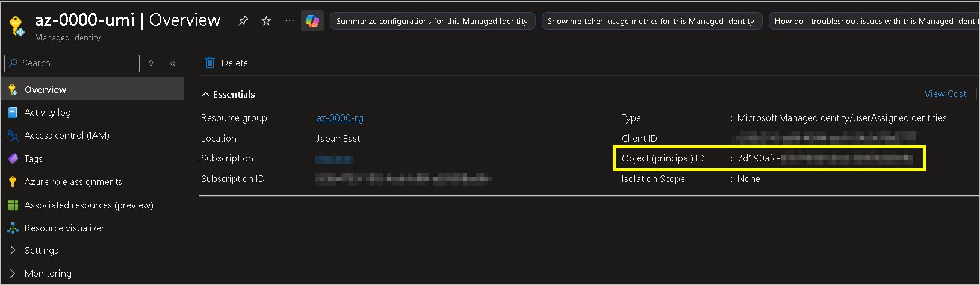Collapse the Essentials section
This screenshot has height=285, width=980.
pos(206,95)
